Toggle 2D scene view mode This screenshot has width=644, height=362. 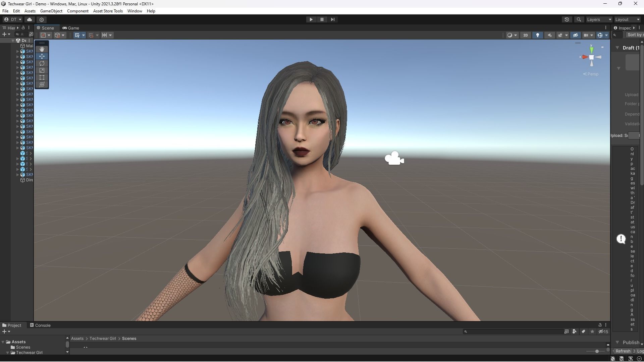coord(525,35)
